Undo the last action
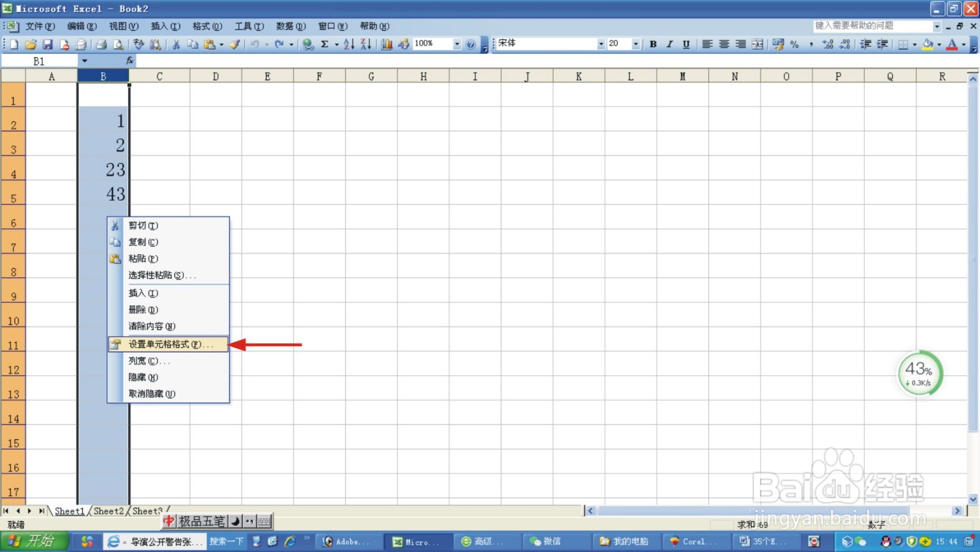The image size is (980, 552). point(254,44)
